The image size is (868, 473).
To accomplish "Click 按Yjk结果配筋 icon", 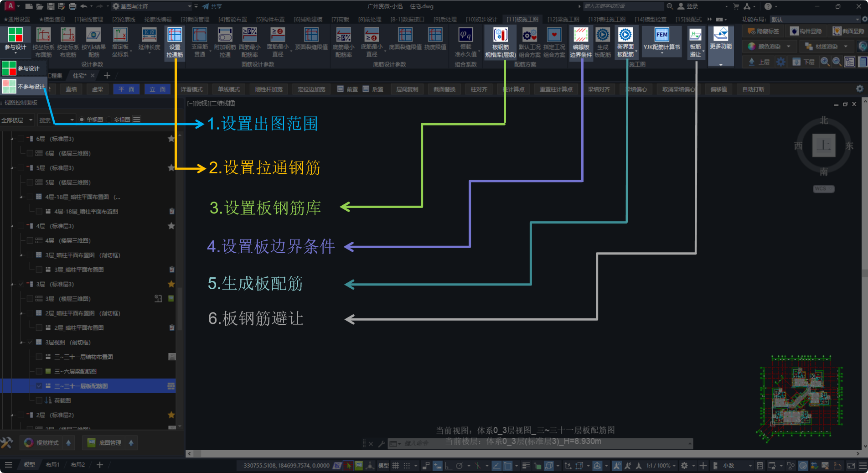I will coord(93,42).
